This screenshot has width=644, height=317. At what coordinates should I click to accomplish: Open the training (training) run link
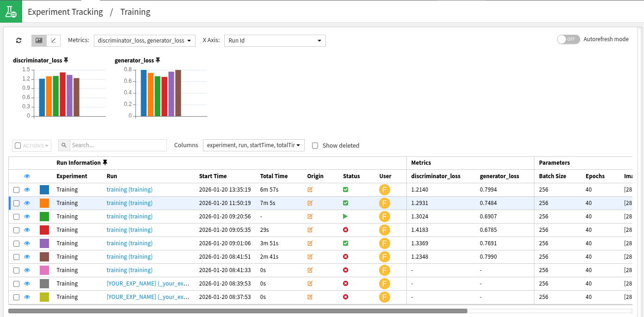pos(129,189)
